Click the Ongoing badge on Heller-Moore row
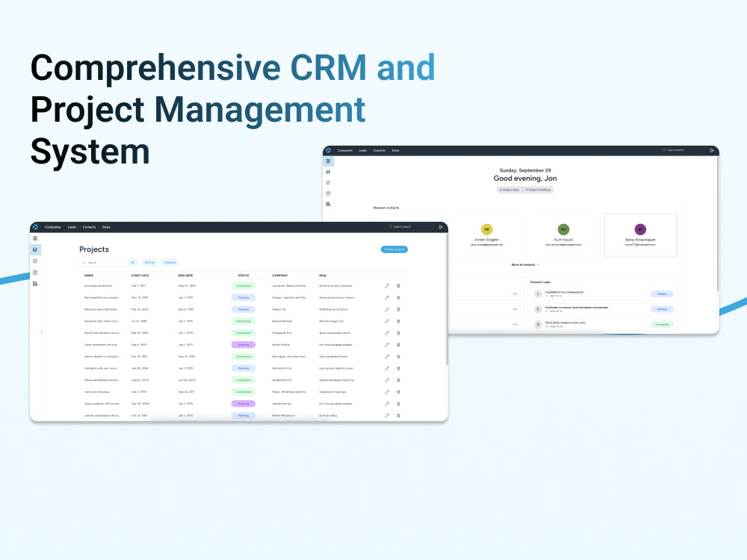747x560 pixels. pos(244,345)
